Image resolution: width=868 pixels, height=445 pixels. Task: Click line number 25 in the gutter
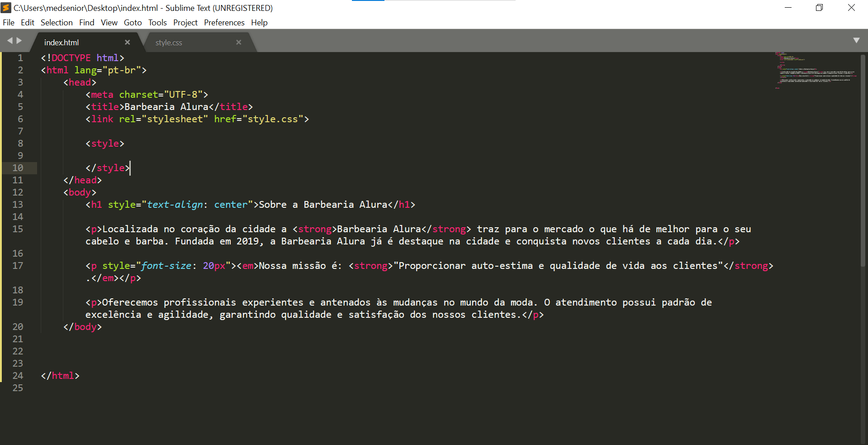pos(18,388)
